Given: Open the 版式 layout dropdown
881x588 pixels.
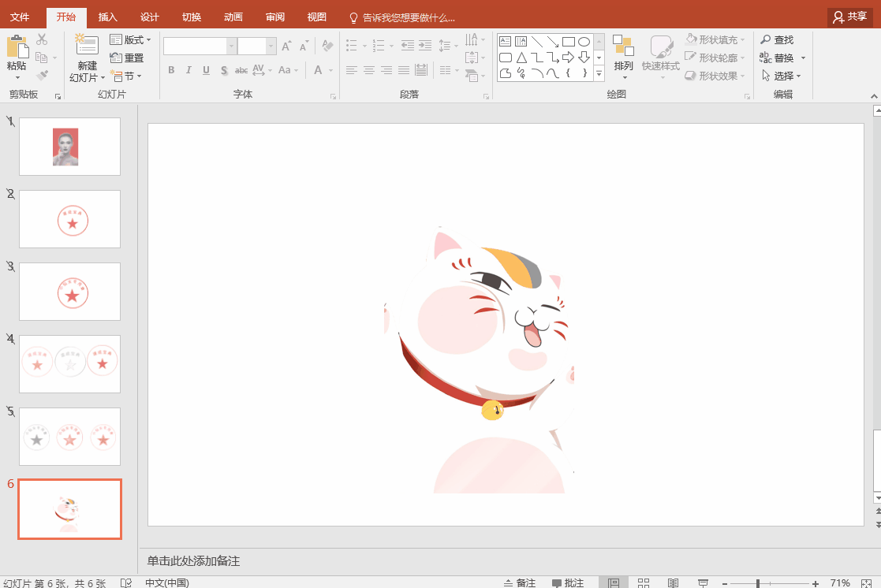Looking at the screenshot, I should coord(130,40).
